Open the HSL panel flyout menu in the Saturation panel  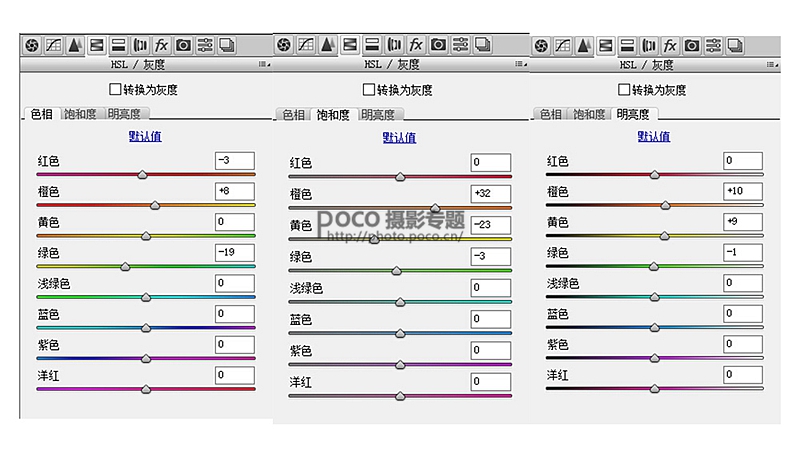pyautogui.click(x=520, y=64)
